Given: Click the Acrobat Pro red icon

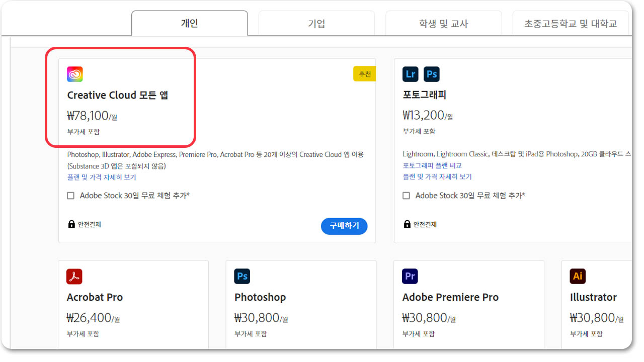Looking at the screenshot, I should [x=74, y=276].
